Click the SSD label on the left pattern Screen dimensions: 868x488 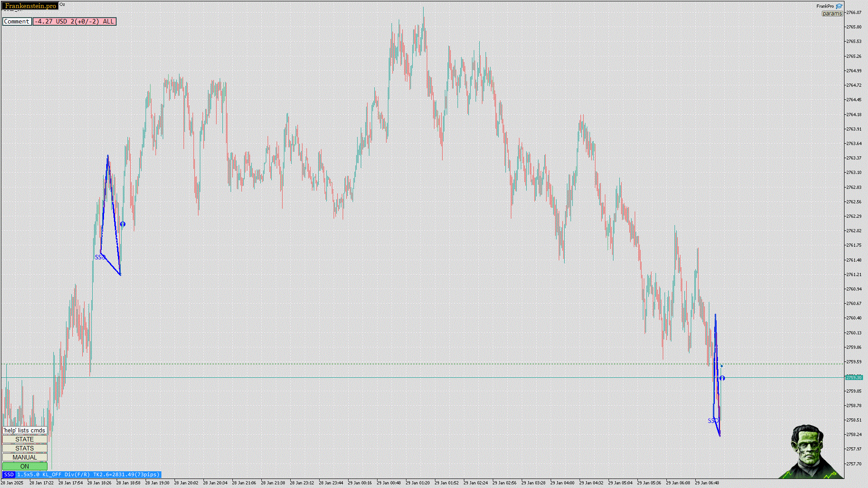coord(99,257)
